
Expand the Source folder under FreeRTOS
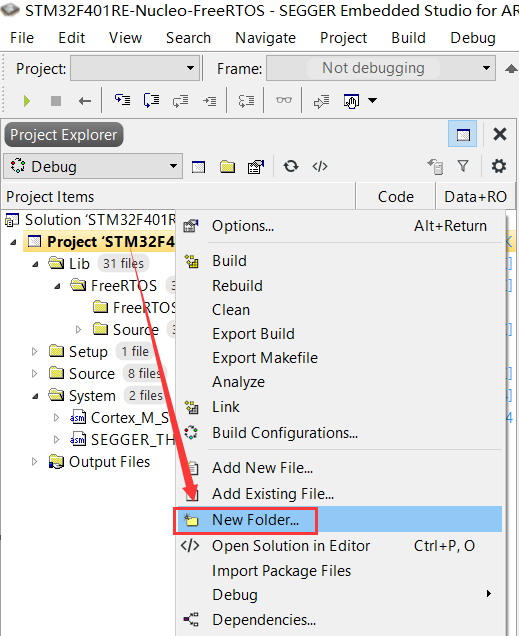(79, 329)
